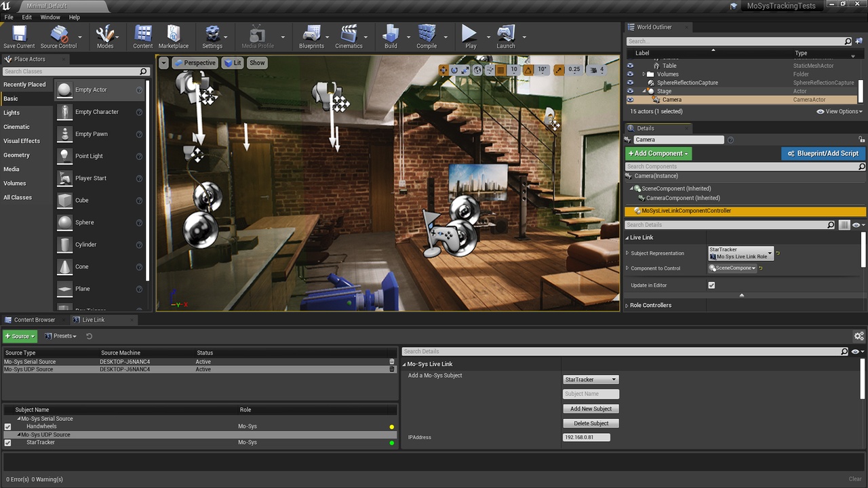868x488 pixels.
Task: Select the scale gizmo mode in viewport
Action: [465, 70]
